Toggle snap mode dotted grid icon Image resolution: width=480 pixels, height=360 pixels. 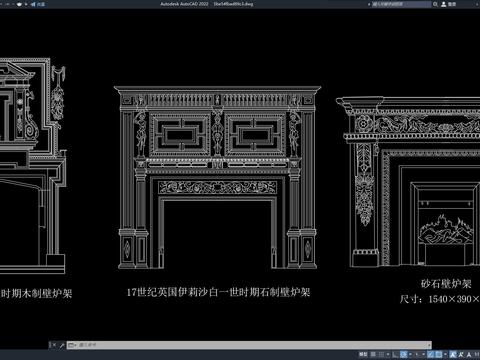[381, 354]
